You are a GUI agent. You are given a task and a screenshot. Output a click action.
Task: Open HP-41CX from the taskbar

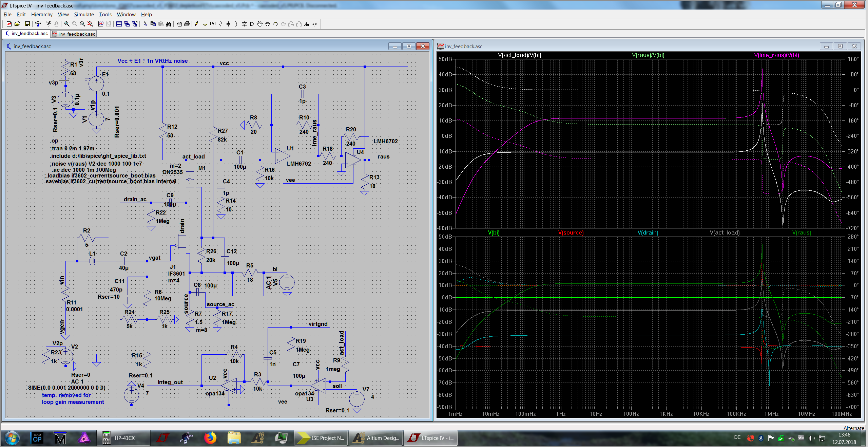click(123, 438)
